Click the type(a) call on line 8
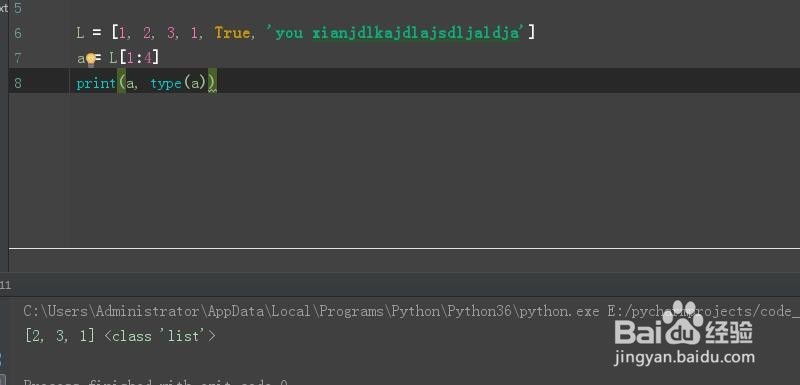Screen dimensions: 800x385 [178, 84]
